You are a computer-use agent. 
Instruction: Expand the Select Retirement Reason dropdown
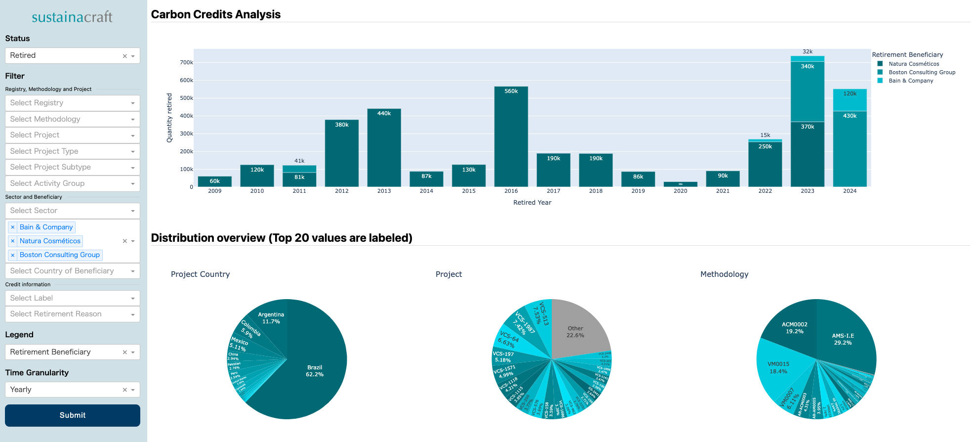tap(72, 314)
